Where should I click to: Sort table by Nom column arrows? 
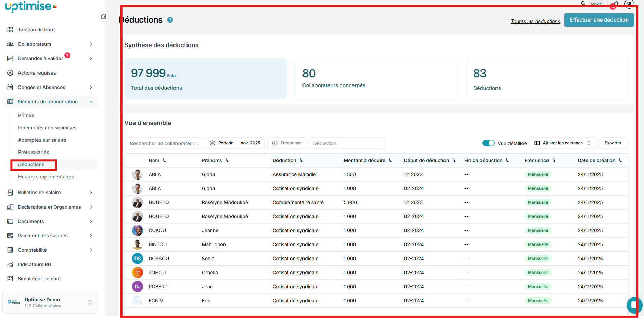[164, 160]
